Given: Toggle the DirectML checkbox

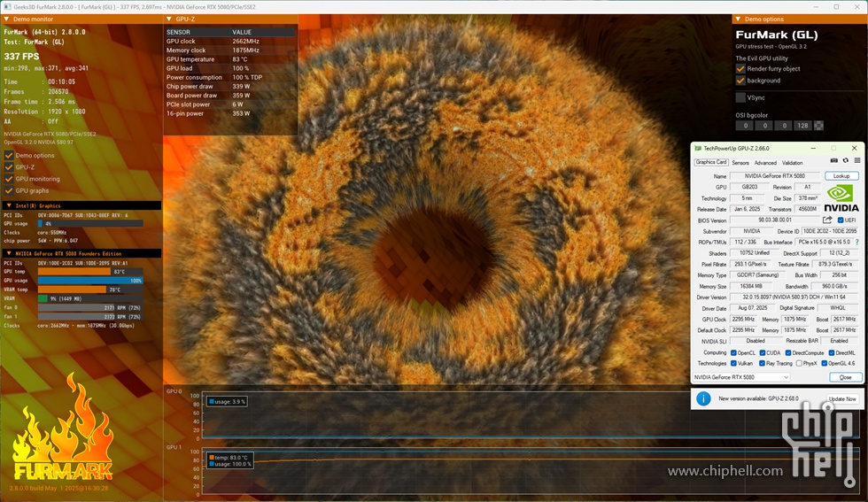Looking at the screenshot, I should (832, 353).
